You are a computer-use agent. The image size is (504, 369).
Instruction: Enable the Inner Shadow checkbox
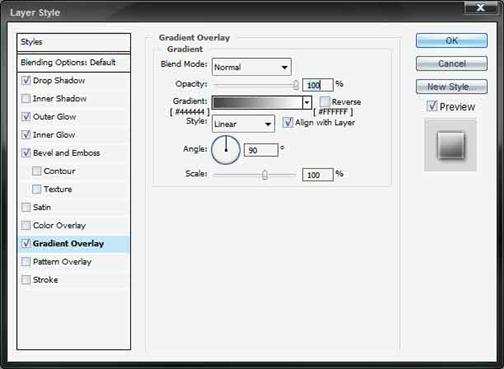26,99
